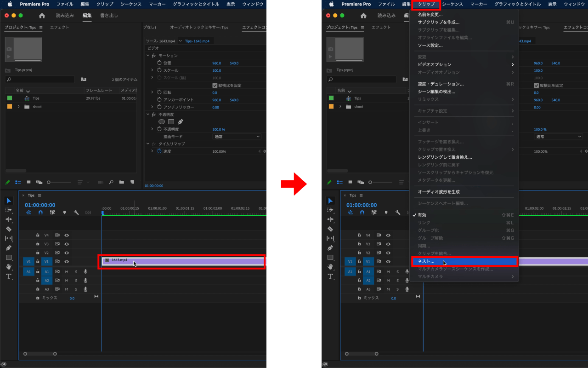This screenshot has height=368, width=588.
Task: Switch left project panel to freeform view
Action: 39,182
